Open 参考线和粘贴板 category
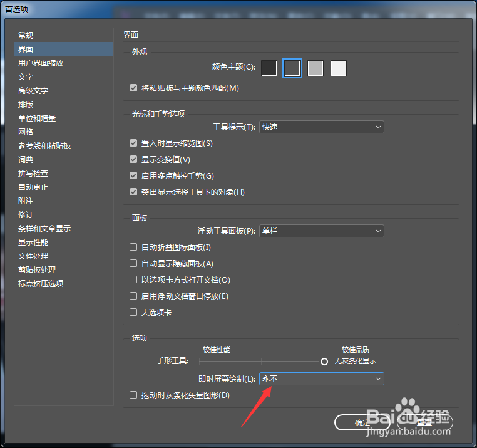The width and height of the screenshot is (477, 448). tap(64, 145)
